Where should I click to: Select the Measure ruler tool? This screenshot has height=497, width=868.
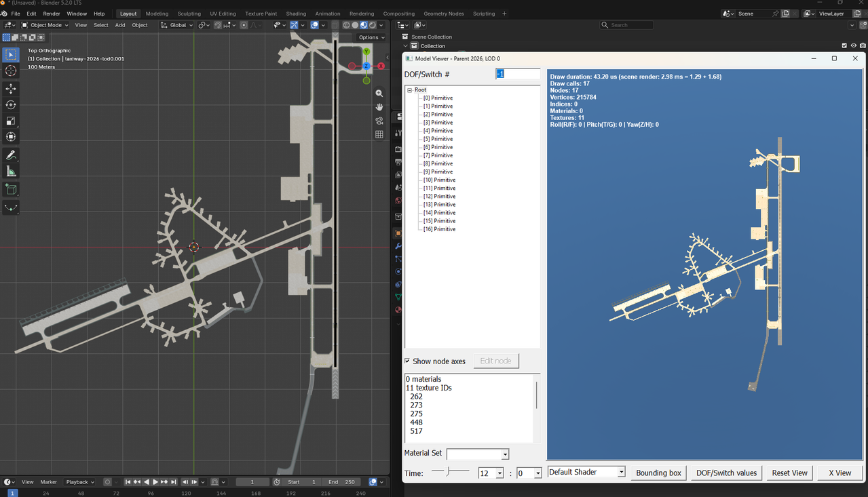[x=11, y=172]
